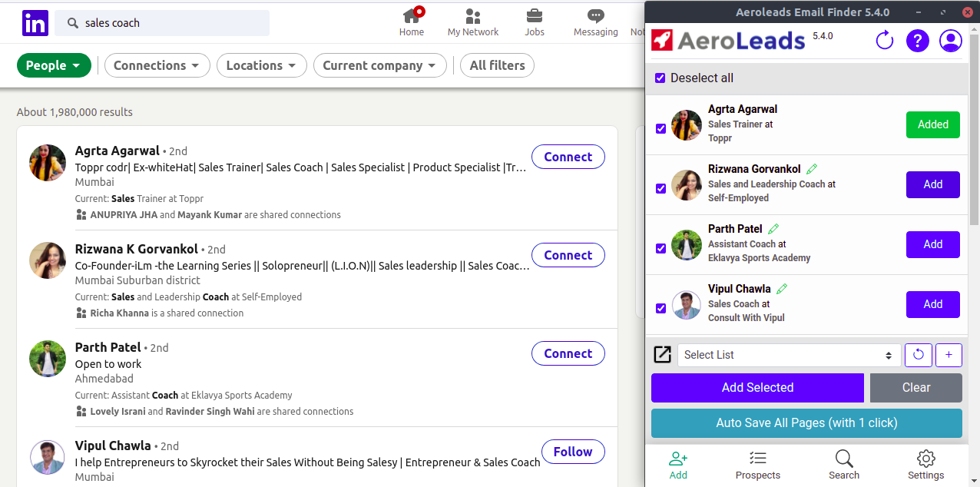Toggle the Deselect all checkbox
This screenshot has height=487, width=980.
[x=660, y=78]
